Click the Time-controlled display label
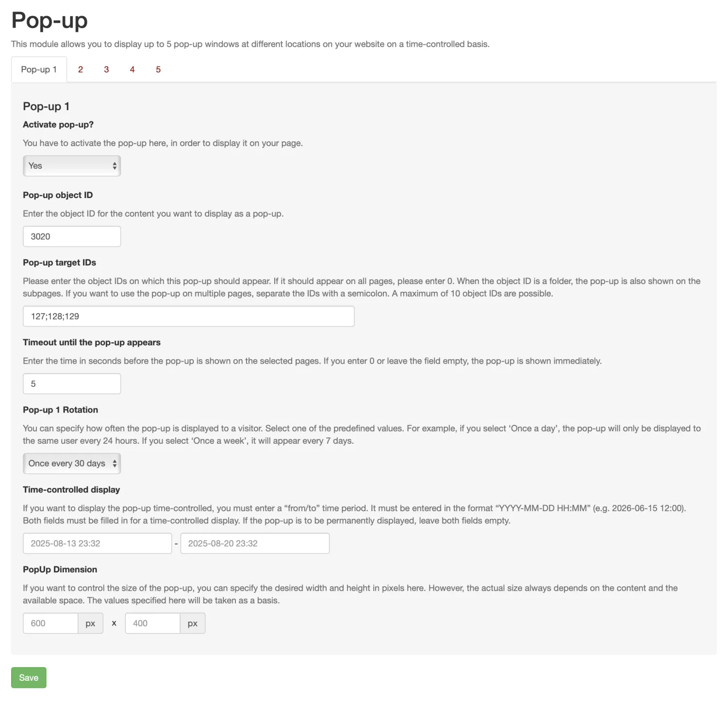Viewport: 728px width, 703px height. coord(71,490)
